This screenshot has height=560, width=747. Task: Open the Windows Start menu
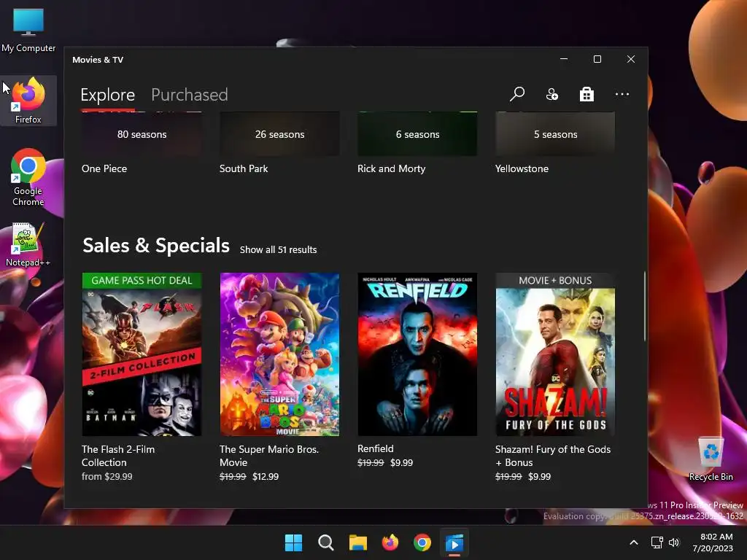(293, 542)
